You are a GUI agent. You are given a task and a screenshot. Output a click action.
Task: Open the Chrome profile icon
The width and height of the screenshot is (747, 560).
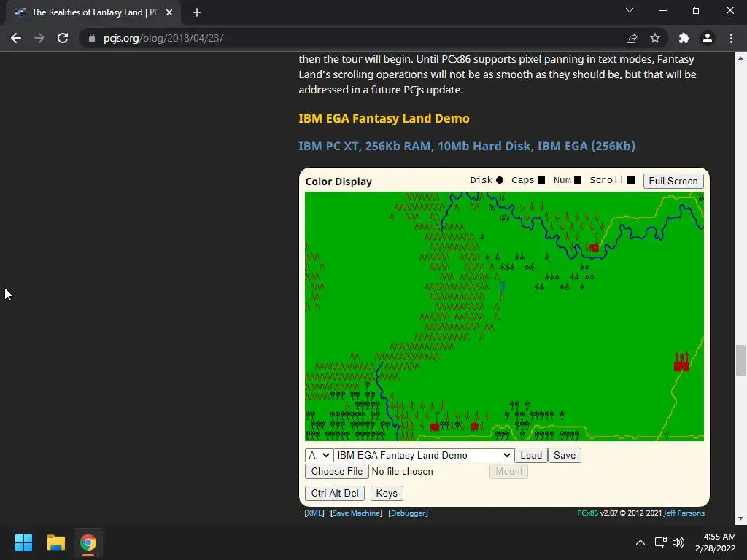(x=708, y=38)
